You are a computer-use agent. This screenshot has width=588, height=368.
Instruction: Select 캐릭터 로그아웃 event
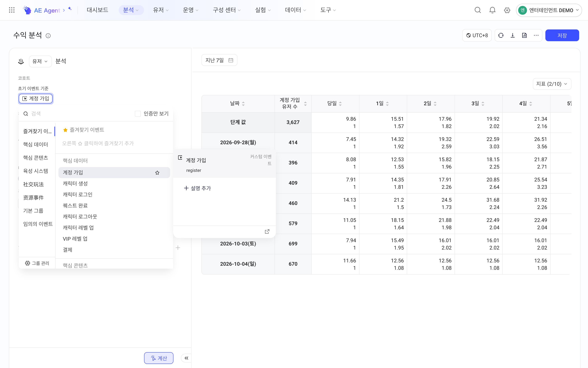tap(114, 217)
